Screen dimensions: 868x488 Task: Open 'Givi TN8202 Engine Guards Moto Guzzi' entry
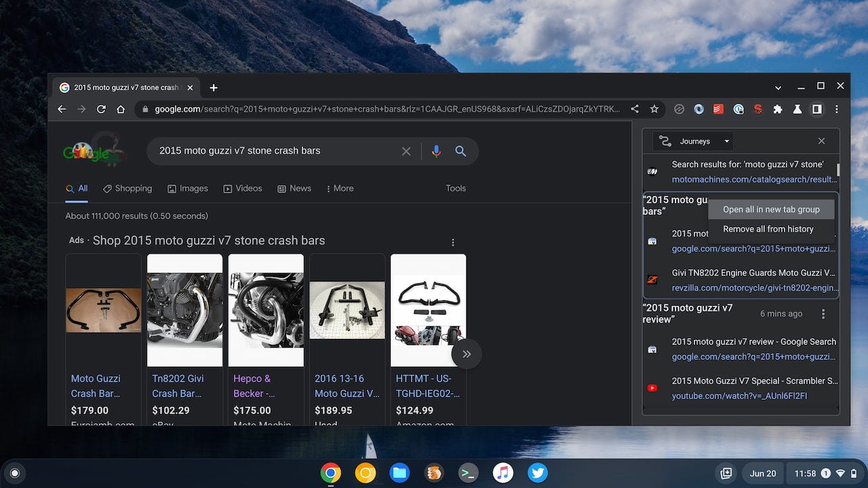point(741,280)
